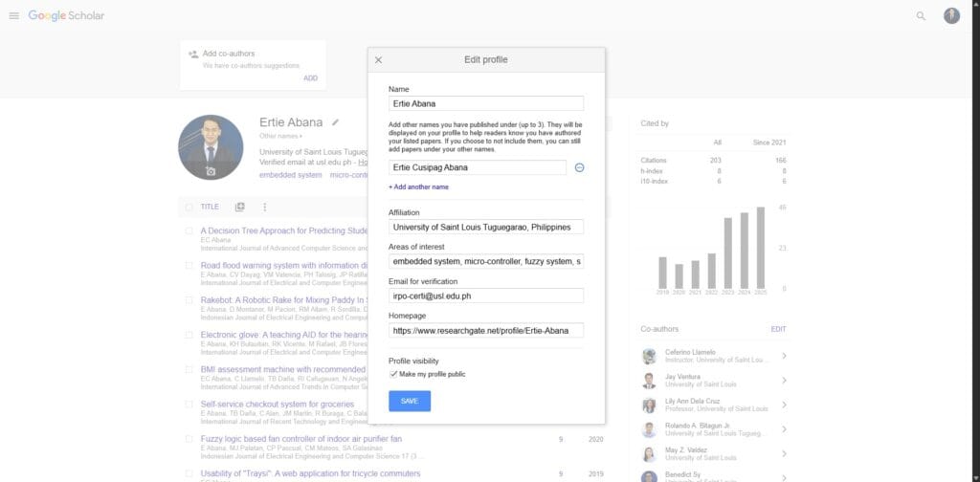Click the Citations row label
The height and width of the screenshot is (482, 980).
click(x=653, y=161)
